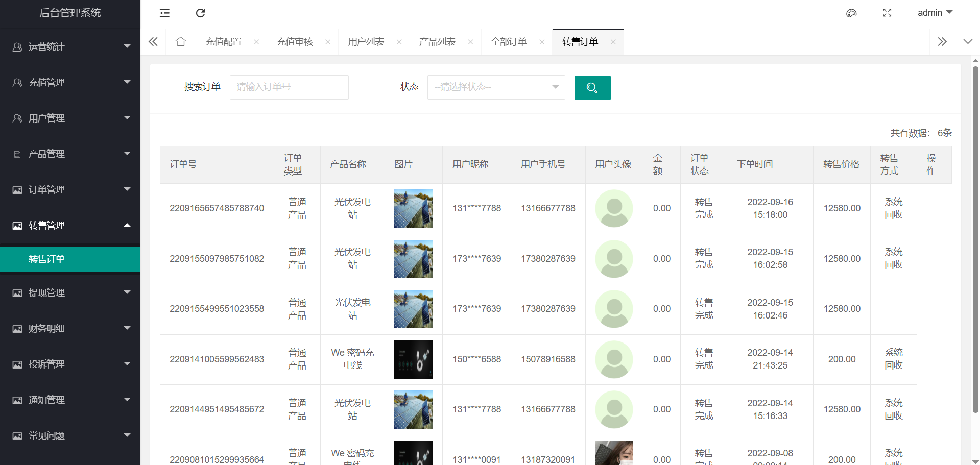Open the 状态 status dropdown
The height and width of the screenshot is (465, 980).
496,87
